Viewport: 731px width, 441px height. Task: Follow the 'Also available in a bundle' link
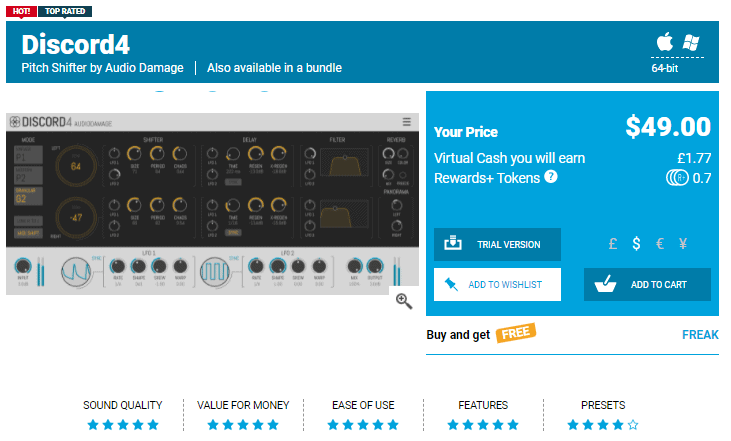(274, 68)
